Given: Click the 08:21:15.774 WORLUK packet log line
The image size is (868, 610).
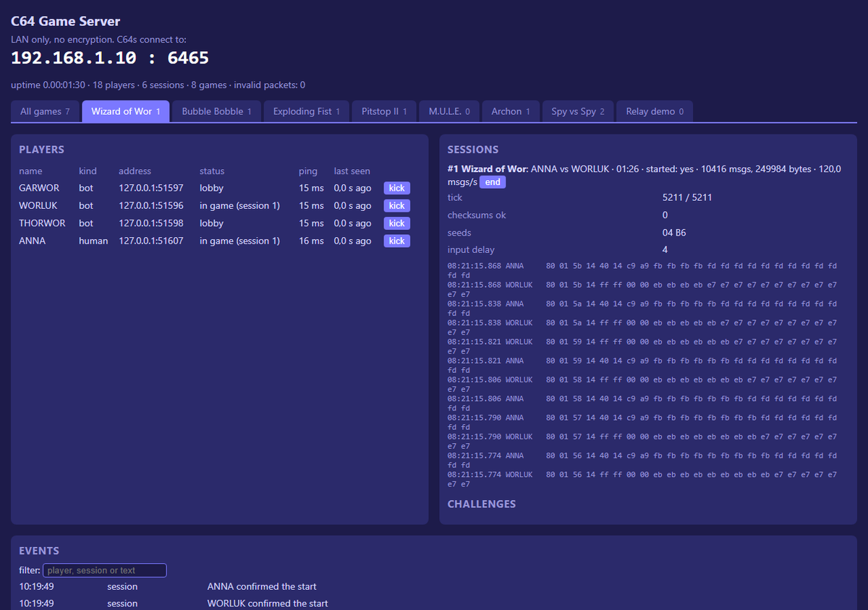Looking at the screenshot, I should (x=642, y=479).
